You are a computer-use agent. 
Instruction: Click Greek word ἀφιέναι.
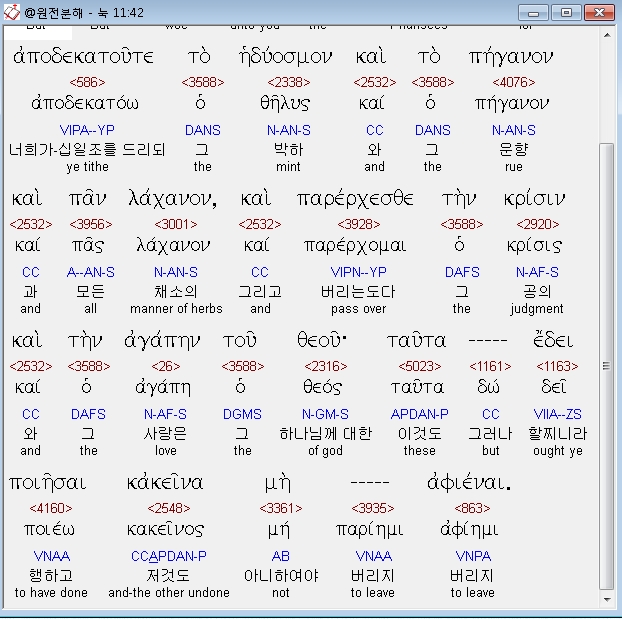pyautogui.click(x=469, y=483)
